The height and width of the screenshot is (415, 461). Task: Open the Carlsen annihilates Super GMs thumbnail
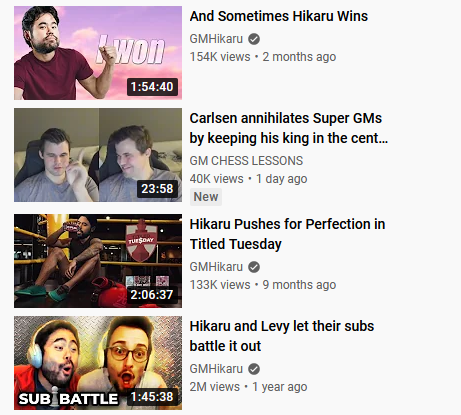tap(98, 155)
